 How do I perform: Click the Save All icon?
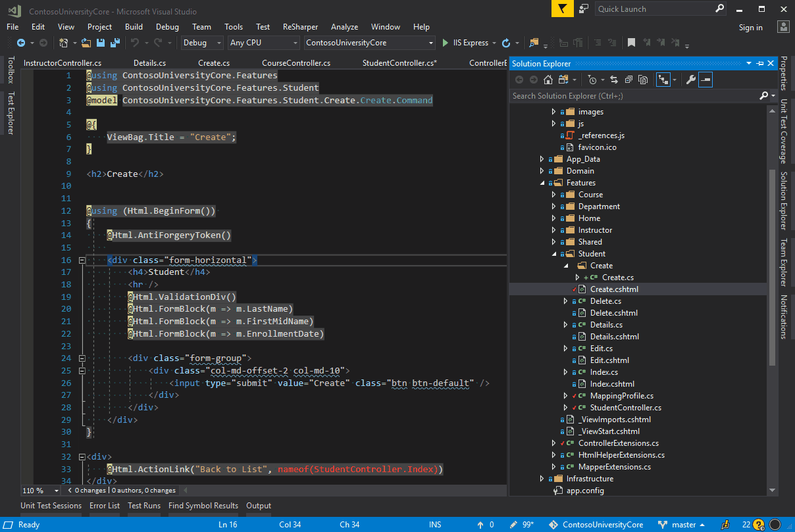[x=115, y=43]
